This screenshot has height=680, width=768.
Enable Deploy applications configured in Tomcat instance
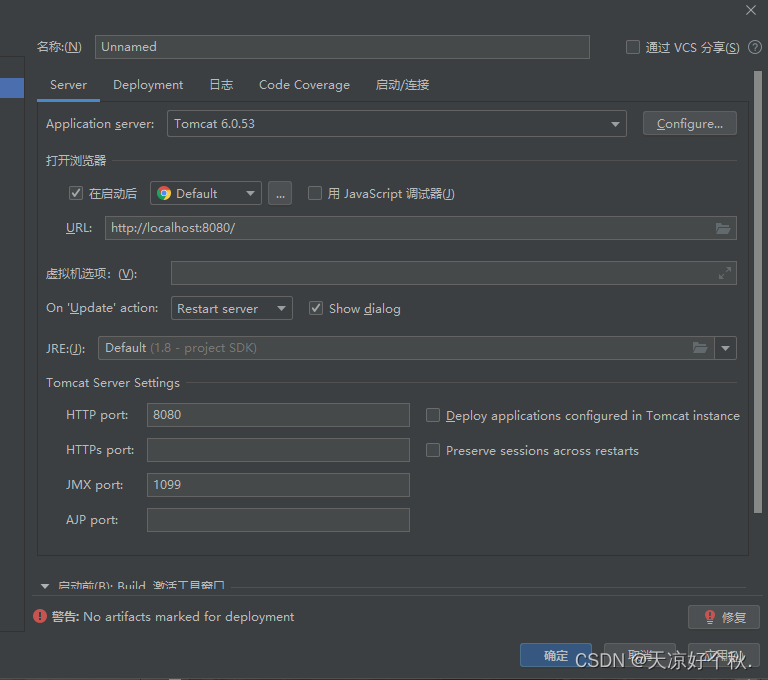pyautogui.click(x=433, y=415)
